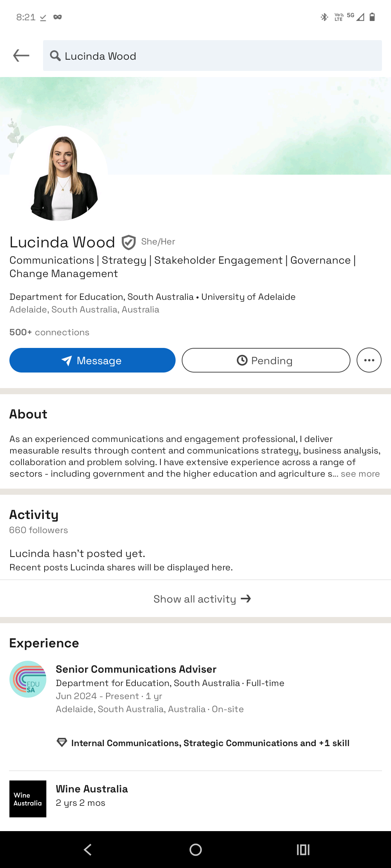Viewport: 391px width, 868px height.
Task: Tap the She/Her pronouns label
Action: 158,242
